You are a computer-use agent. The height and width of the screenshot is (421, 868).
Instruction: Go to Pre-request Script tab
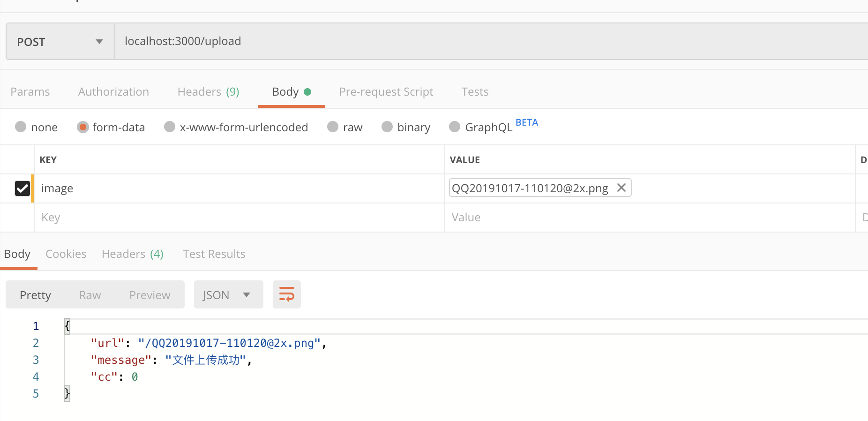point(386,92)
